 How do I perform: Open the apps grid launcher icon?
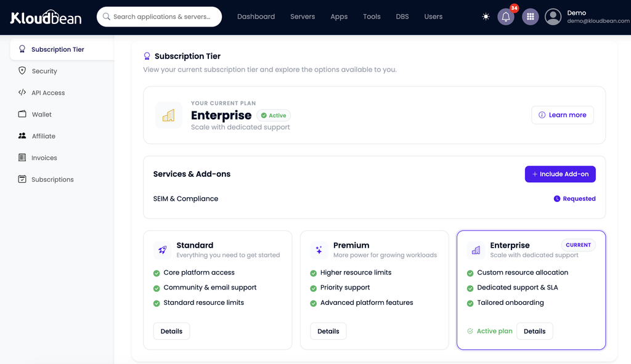[531, 17]
